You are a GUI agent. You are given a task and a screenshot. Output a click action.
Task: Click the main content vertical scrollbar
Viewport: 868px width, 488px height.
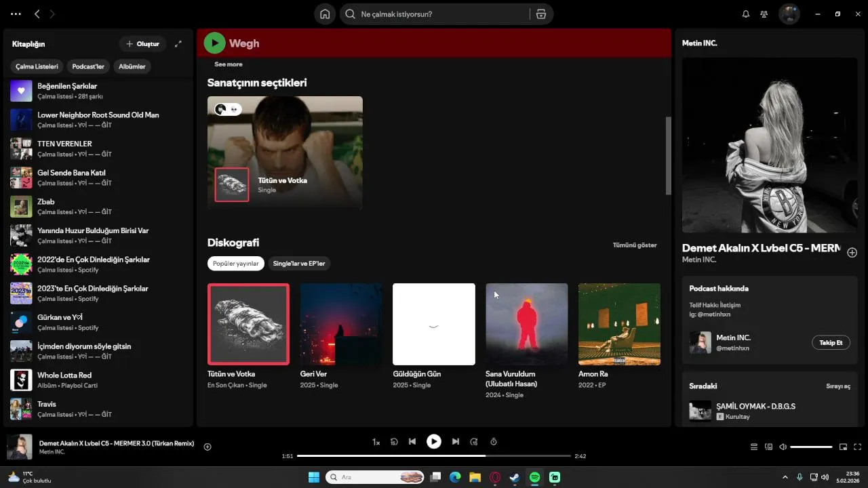(668, 156)
